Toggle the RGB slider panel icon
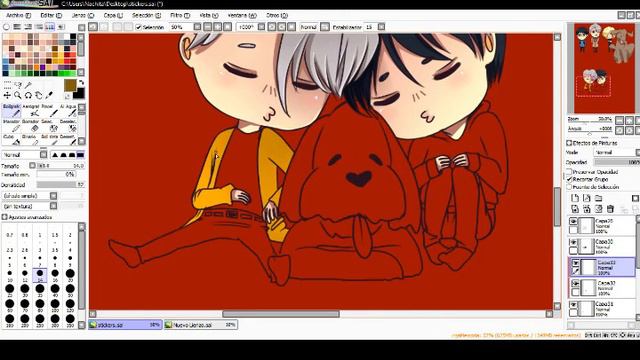640x360 pixels. coord(17,27)
